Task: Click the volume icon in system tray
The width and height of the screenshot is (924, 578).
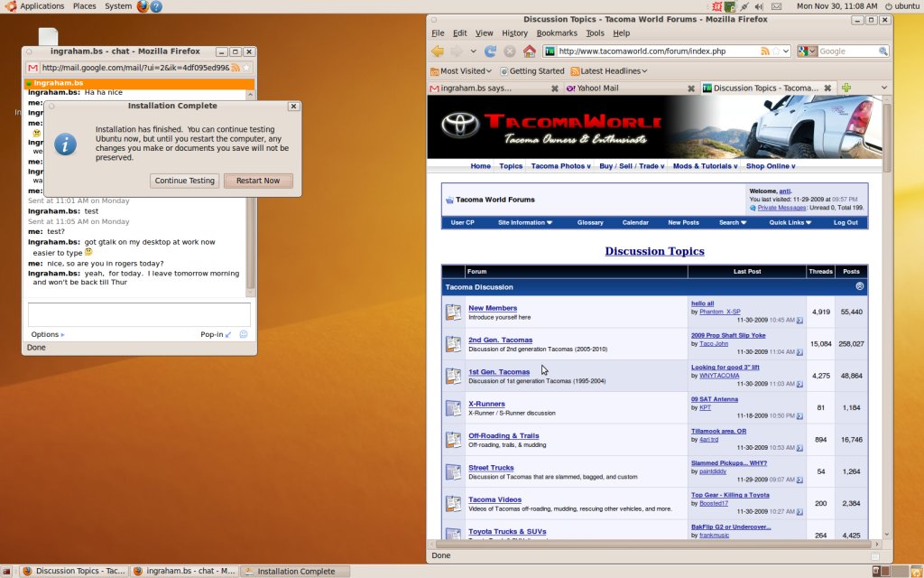Action: (x=759, y=6)
